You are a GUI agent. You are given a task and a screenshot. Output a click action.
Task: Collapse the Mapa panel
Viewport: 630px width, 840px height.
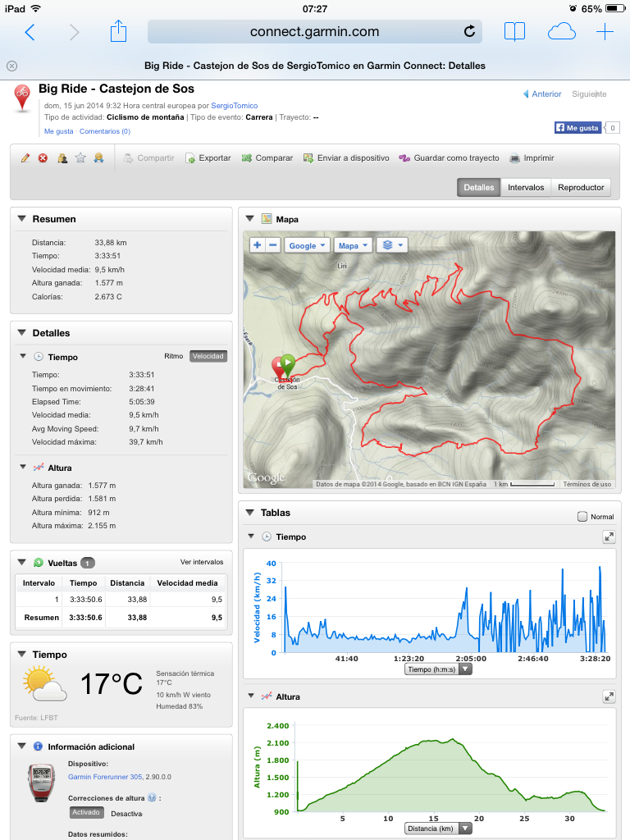(x=249, y=218)
